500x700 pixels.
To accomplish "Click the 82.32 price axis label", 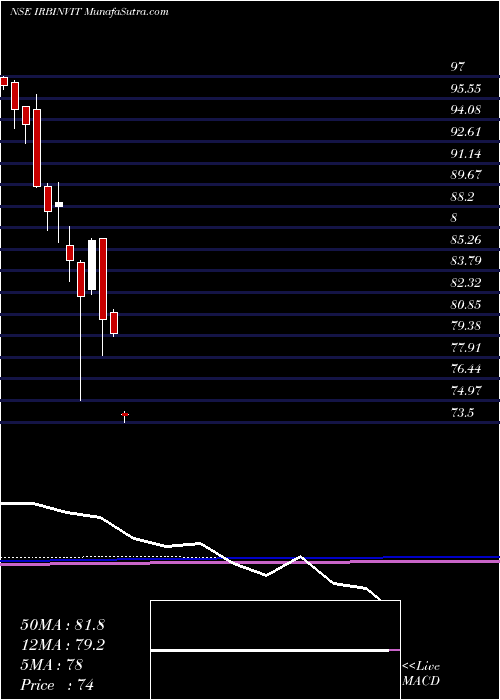I will click(466, 283).
